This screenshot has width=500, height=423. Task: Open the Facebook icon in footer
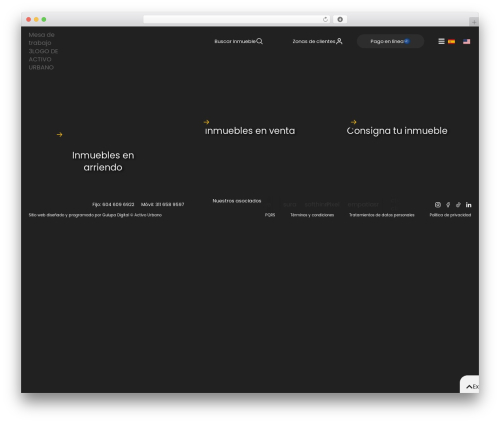point(448,205)
